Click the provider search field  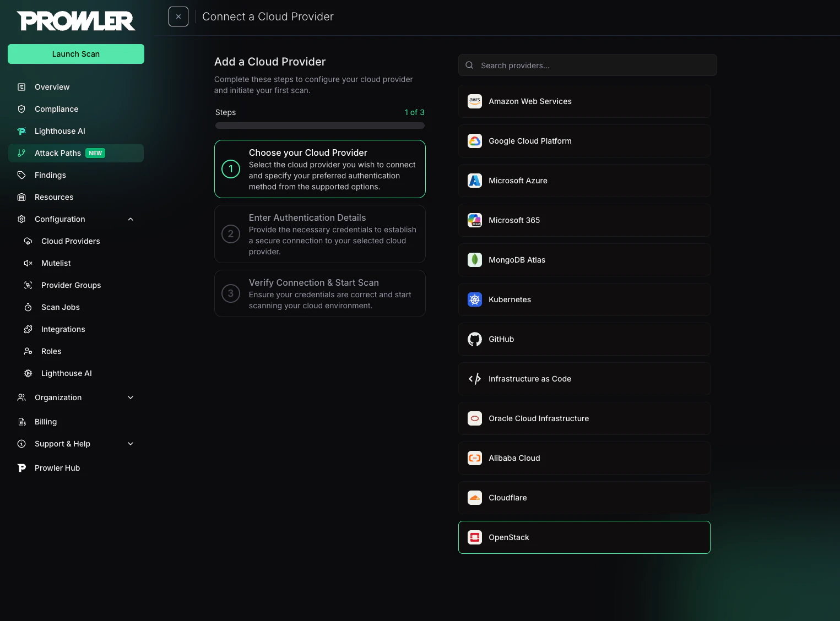587,65
